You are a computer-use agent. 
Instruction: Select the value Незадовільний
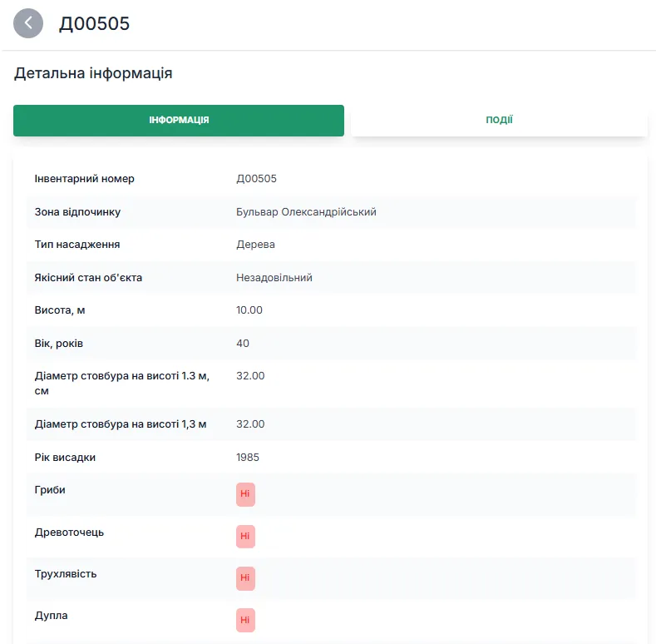[x=274, y=278]
